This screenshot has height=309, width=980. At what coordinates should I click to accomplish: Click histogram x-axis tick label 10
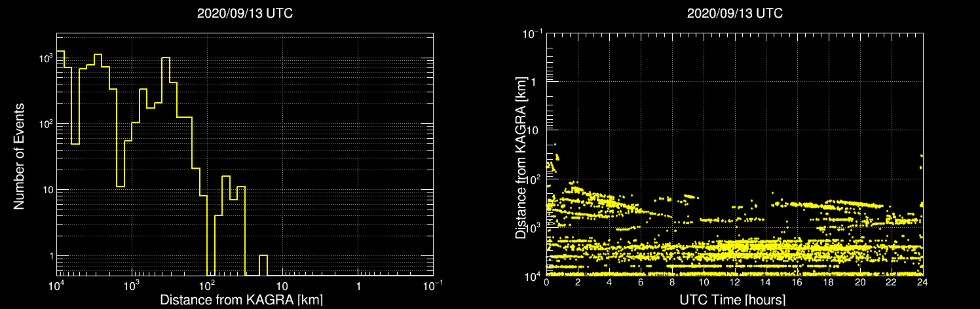(282, 287)
